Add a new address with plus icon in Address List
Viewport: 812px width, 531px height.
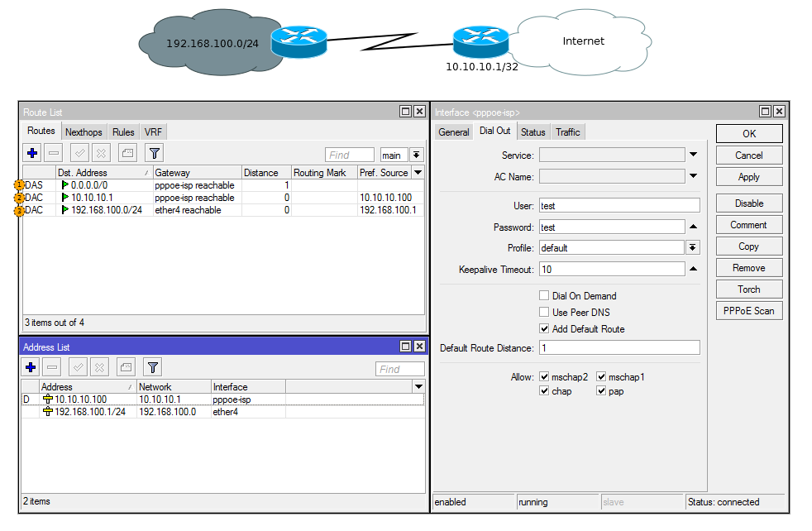(31, 367)
